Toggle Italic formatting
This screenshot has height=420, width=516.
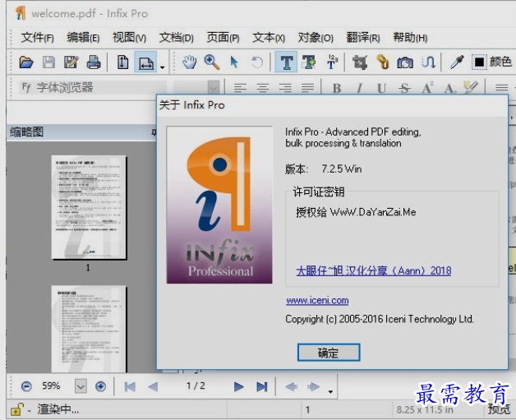[359, 88]
